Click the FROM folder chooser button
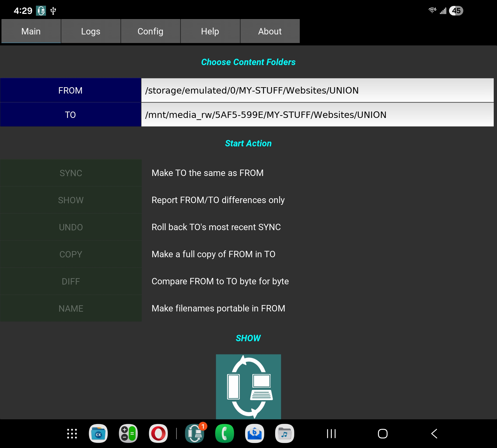Screen dimensions: 497x448 point(71,90)
